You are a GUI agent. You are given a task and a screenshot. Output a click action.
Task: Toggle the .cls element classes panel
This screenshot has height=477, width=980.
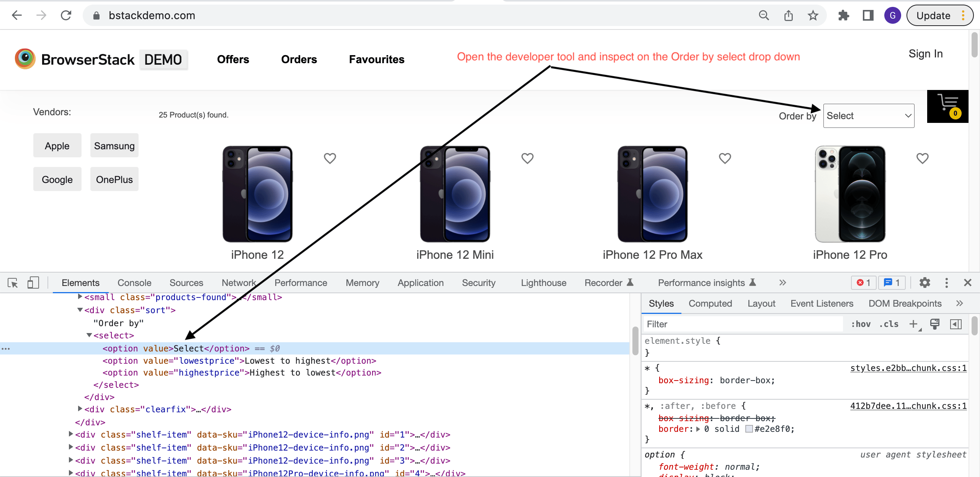[x=889, y=323]
